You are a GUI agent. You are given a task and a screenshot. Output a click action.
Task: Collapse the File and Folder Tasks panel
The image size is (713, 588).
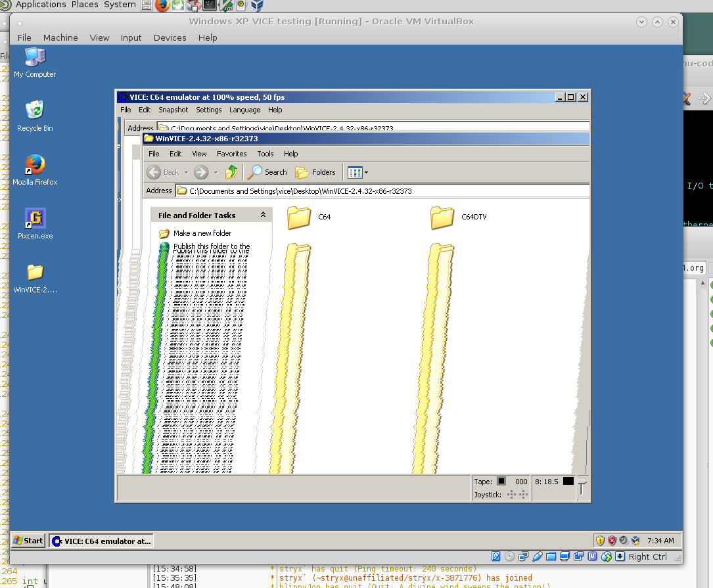pyautogui.click(x=263, y=215)
